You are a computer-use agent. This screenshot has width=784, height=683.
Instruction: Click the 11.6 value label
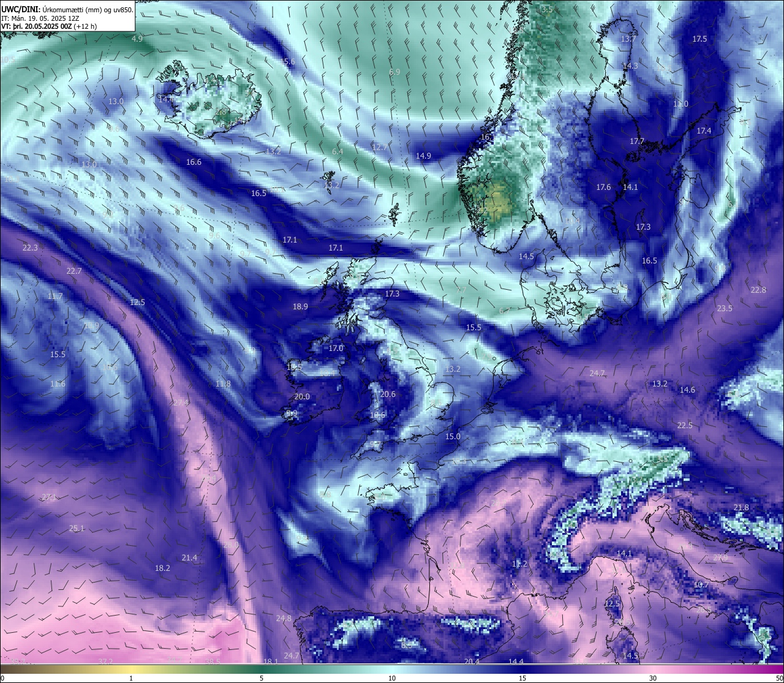coord(58,383)
